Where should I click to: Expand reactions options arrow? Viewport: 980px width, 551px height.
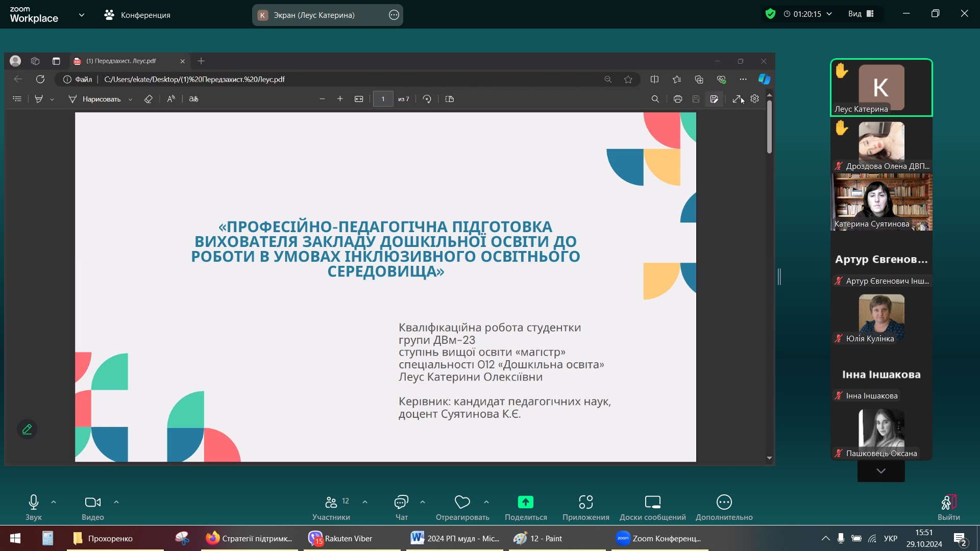click(x=486, y=502)
